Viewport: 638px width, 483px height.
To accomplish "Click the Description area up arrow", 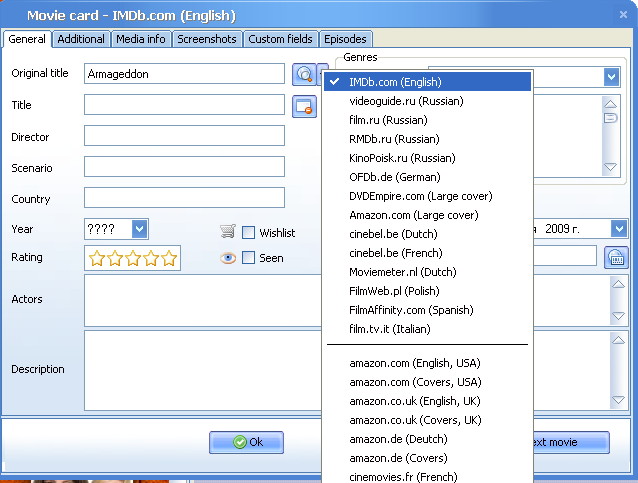I will tap(618, 340).
